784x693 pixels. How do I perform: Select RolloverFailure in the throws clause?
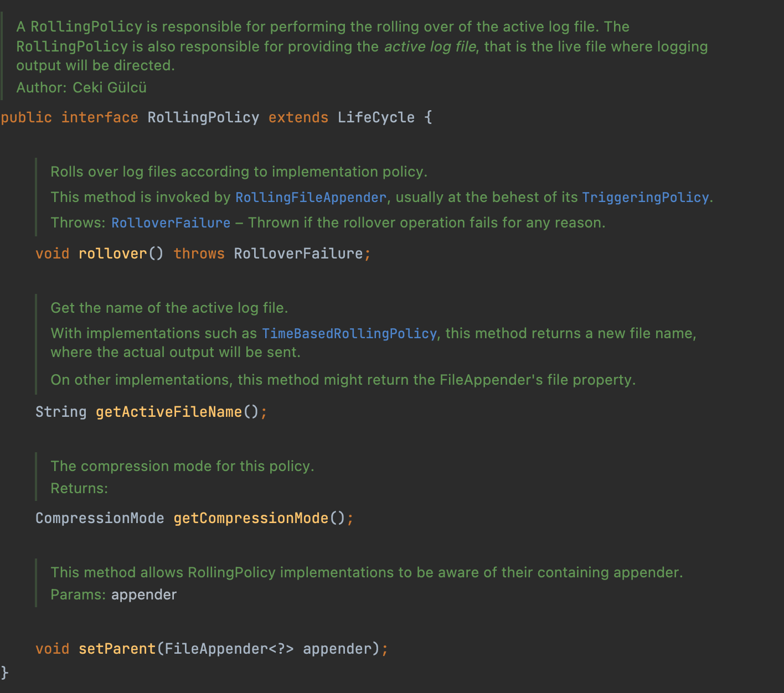298,254
